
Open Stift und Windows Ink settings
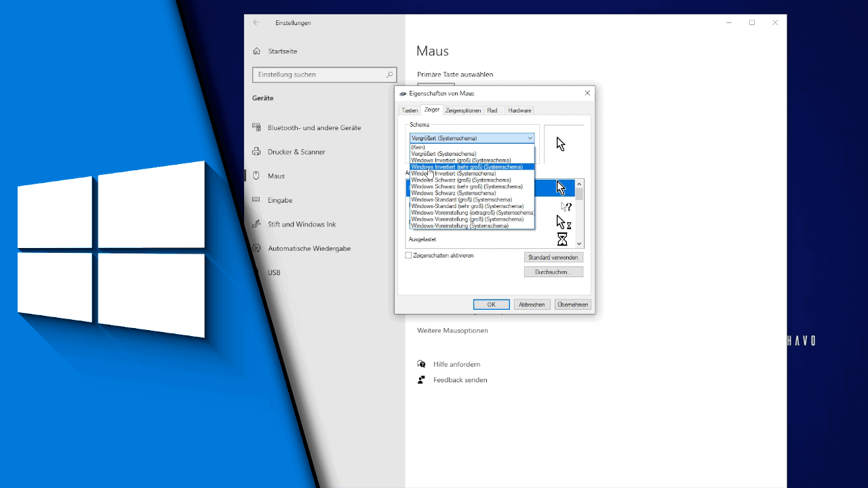click(x=302, y=224)
